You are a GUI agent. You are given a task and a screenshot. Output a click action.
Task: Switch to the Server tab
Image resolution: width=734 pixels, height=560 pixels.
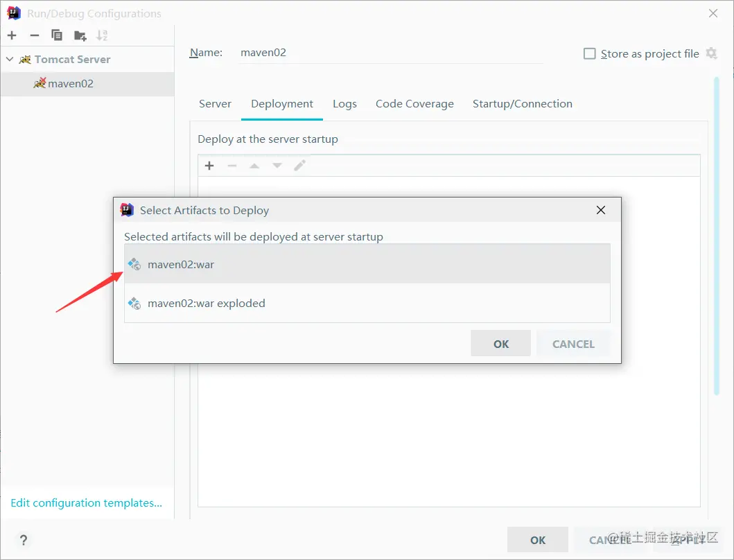point(215,104)
